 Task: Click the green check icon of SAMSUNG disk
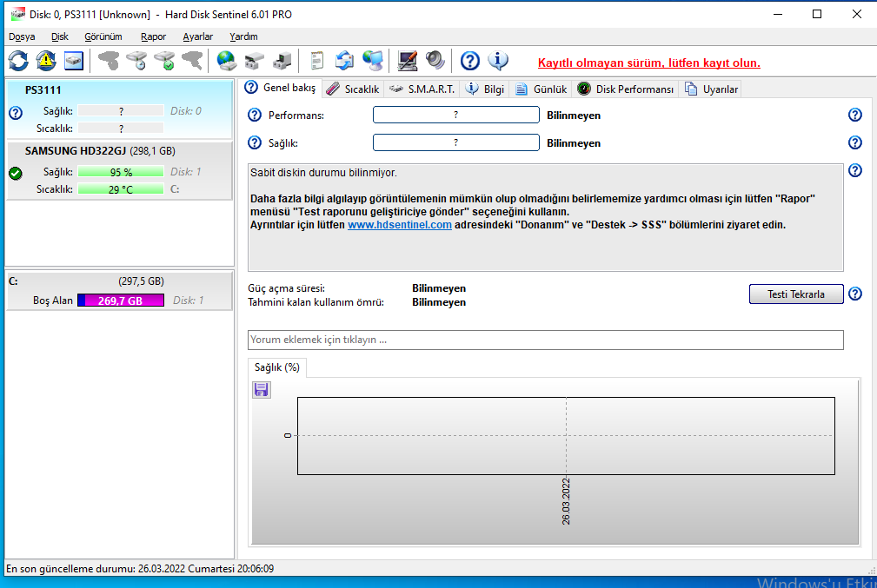(16, 173)
